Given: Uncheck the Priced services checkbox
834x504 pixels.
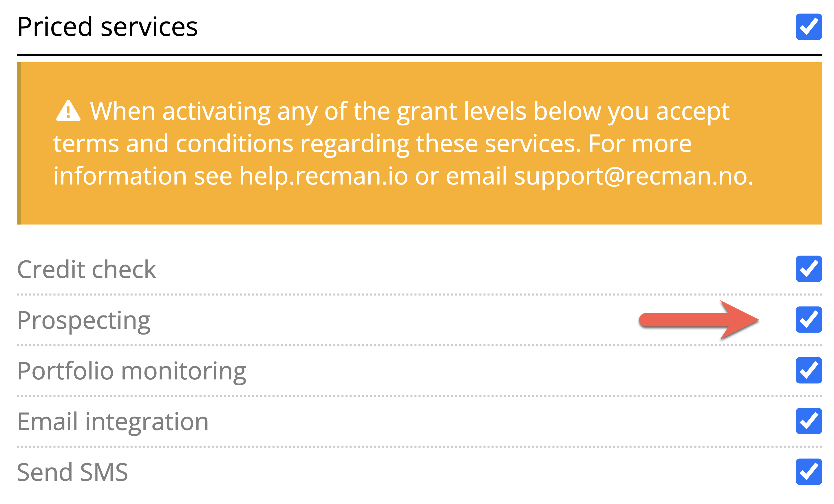Looking at the screenshot, I should pos(809,27).
